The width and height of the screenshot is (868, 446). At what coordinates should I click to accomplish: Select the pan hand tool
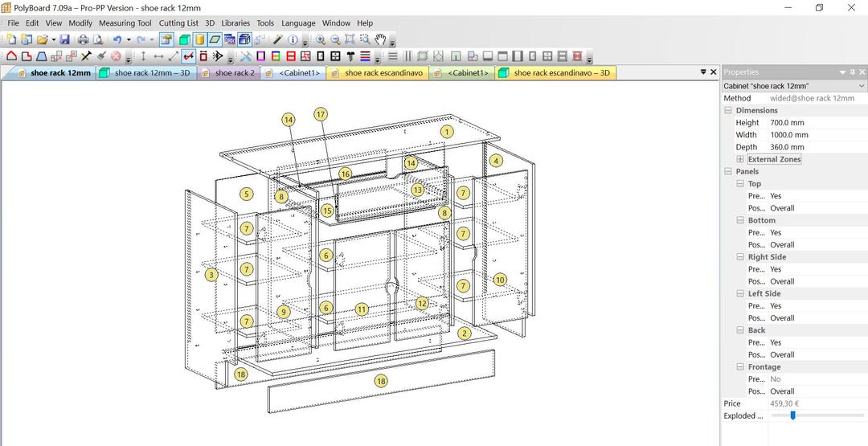click(380, 39)
